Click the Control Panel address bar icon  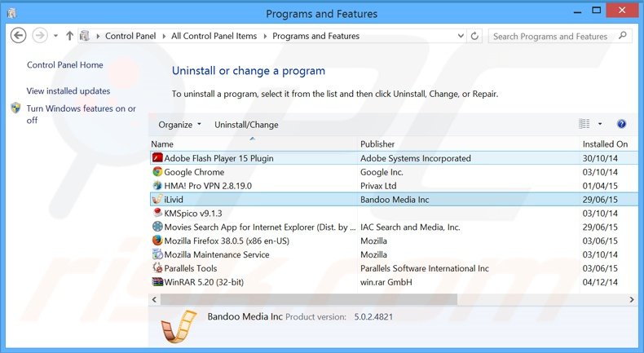pos(85,36)
